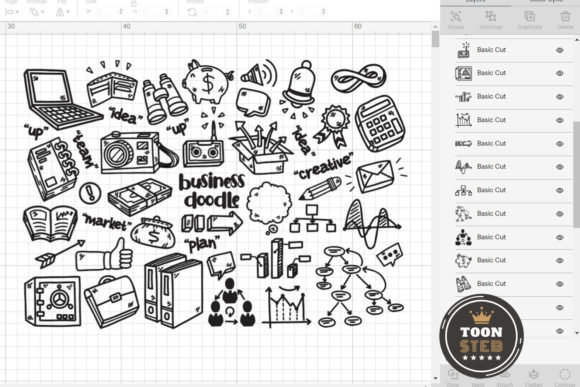The height and width of the screenshot is (387, 580).
Task: Click the Flatten icon at the panel bottom
Action: [533, 374]
